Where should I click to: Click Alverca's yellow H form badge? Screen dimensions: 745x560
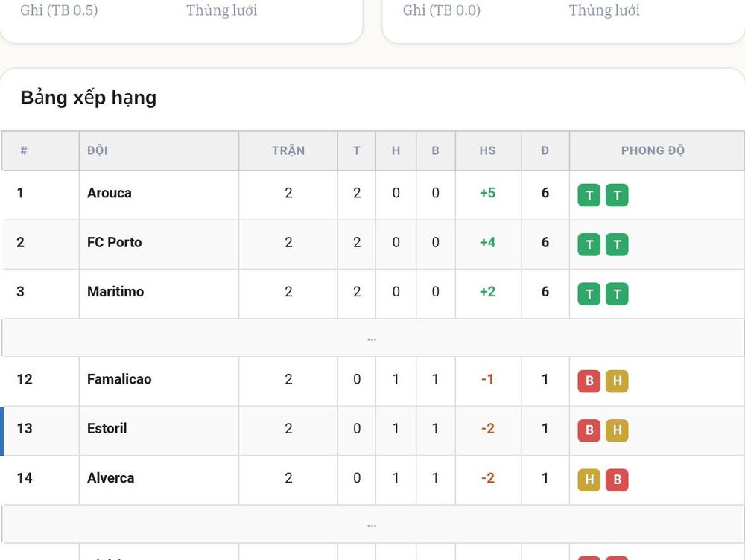click(589, 480)
